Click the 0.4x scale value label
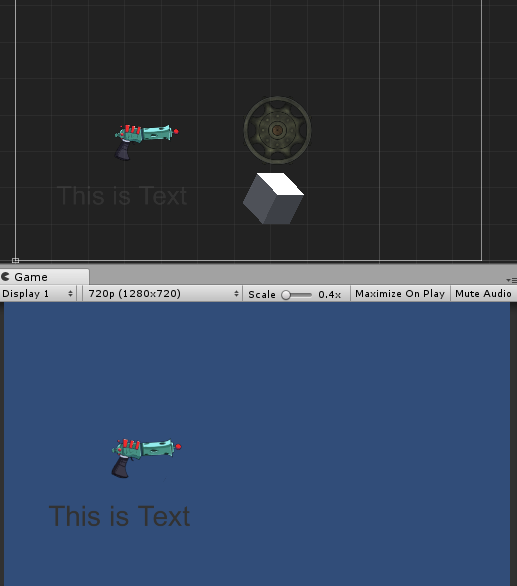The width and height of the screenshot is (517, 586). tap(330, 294)
